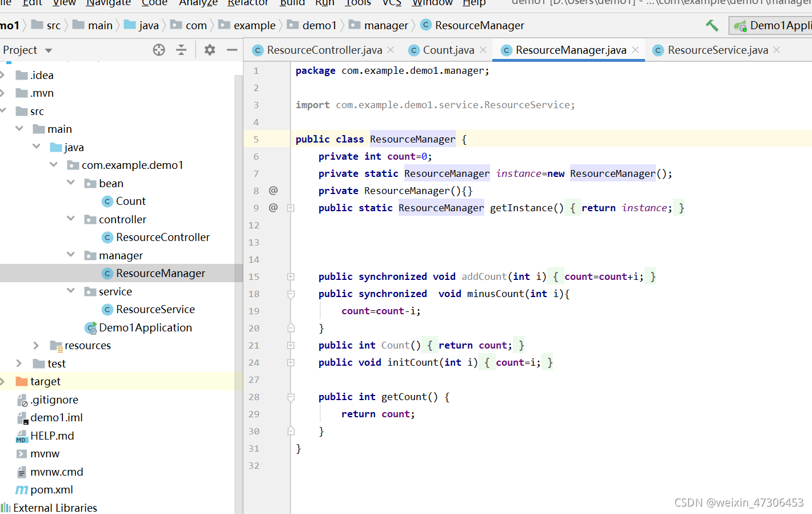Collapse the controller package
The width and height of the screenshot is (812, 514).
(71, 219)
